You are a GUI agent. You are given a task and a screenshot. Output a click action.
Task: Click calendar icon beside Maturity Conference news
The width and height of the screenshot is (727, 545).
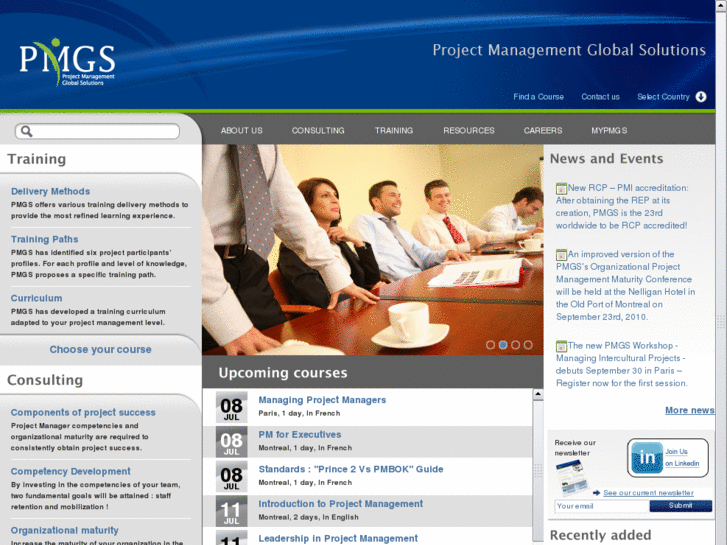click(x=561, y=255)
